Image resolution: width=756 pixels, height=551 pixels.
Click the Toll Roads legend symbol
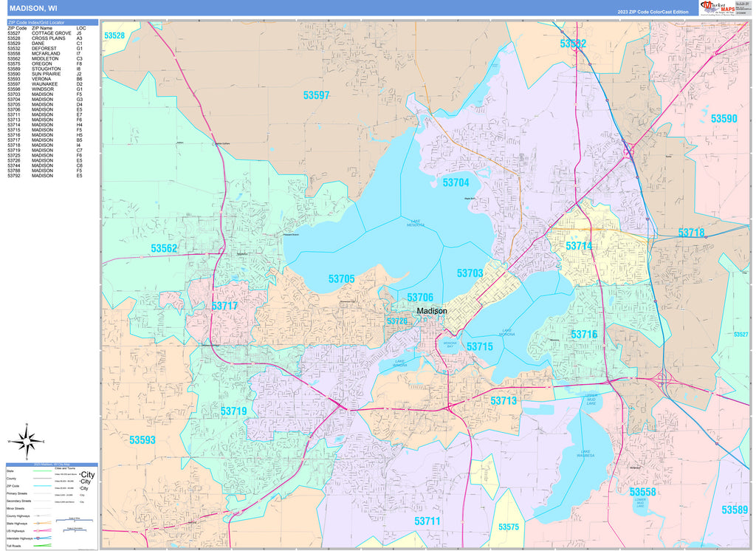(43, 545)
